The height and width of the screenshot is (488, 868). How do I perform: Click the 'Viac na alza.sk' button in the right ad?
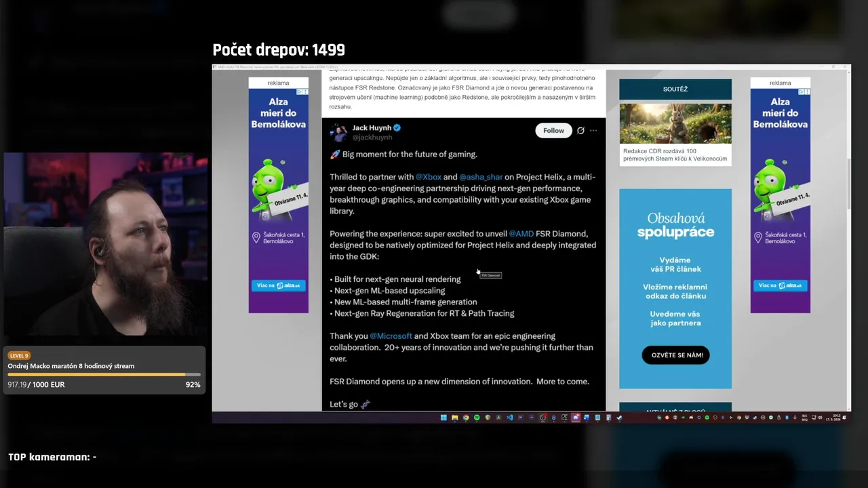click(x=781, y=285)
